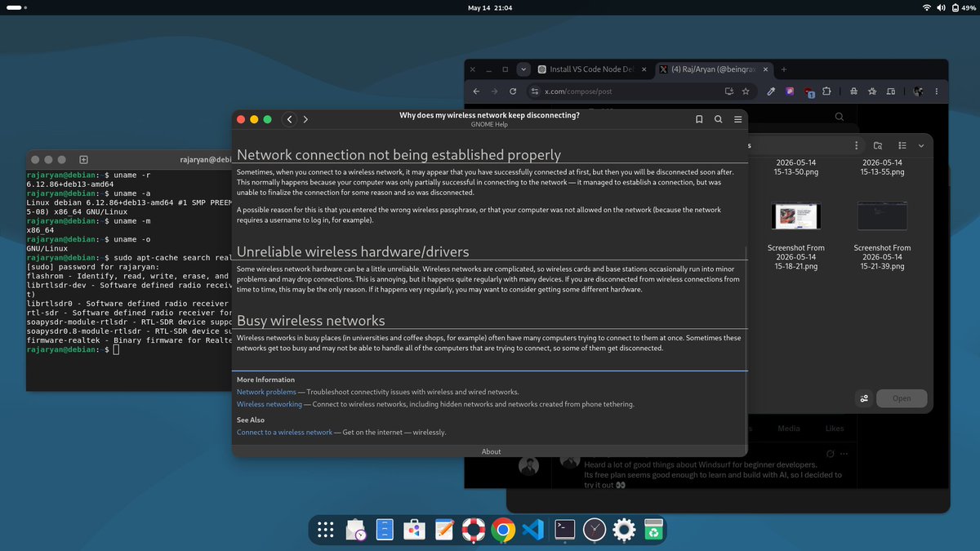980x551 pixels.
Task: Select screenshot 15-13-55.png
Action: point(882,167)
